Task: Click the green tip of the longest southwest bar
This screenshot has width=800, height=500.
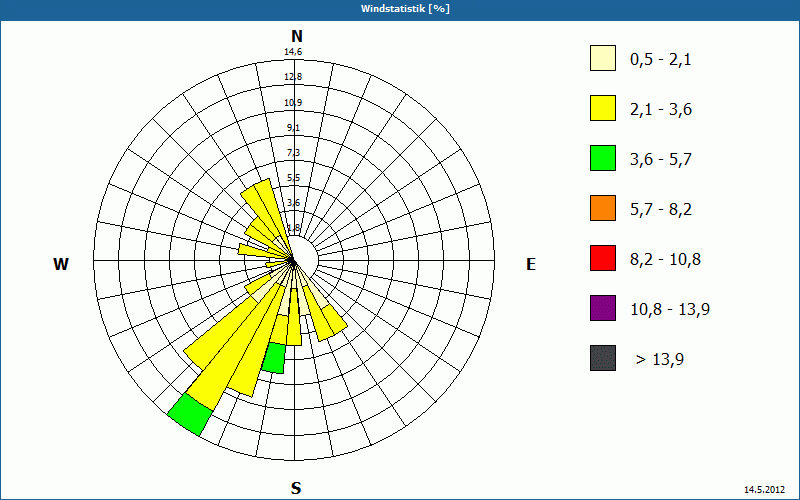Action: click(x=190, y=415)
